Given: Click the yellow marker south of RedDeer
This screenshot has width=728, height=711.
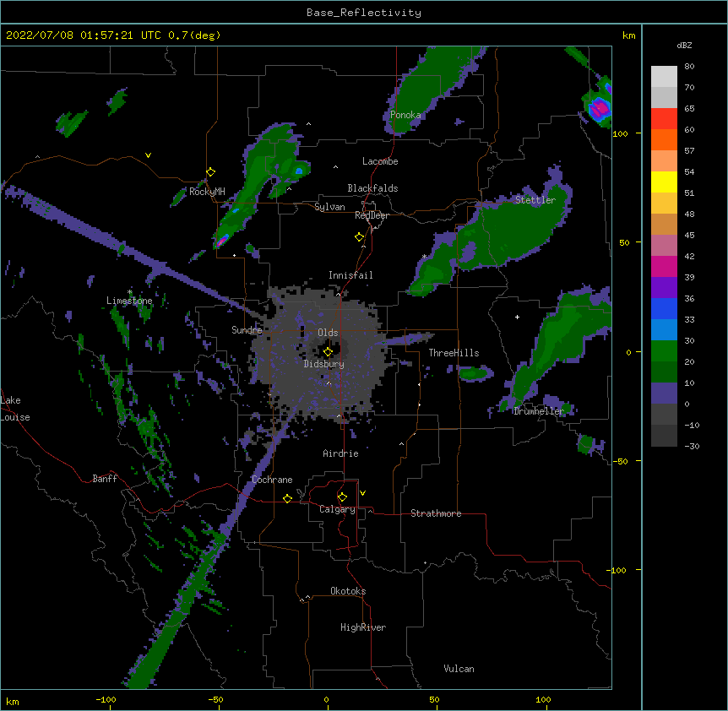Looking at the screenshot, I should (359, 237).
